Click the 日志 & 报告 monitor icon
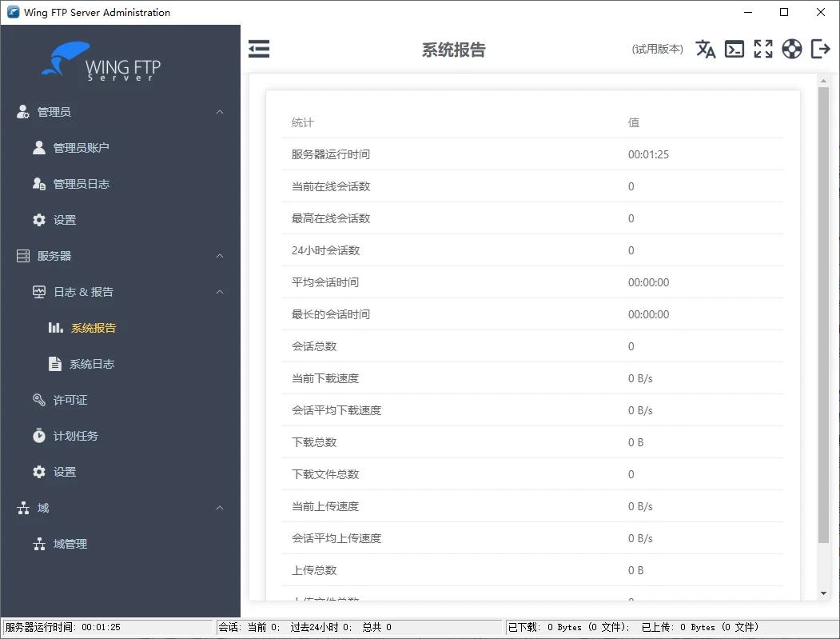Viewport: 840px width, 639px height. click(38, 292)
